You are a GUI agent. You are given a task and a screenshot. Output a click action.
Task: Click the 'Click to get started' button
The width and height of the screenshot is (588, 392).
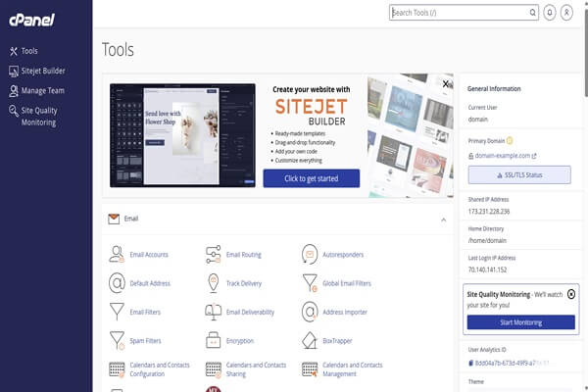point(312,178)
